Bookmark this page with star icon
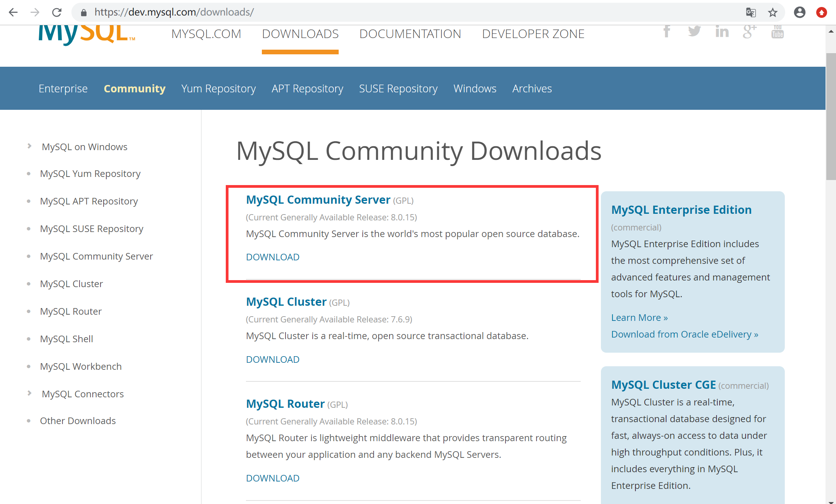This screenshot has height=504, width=836. (x=773, y=12)
